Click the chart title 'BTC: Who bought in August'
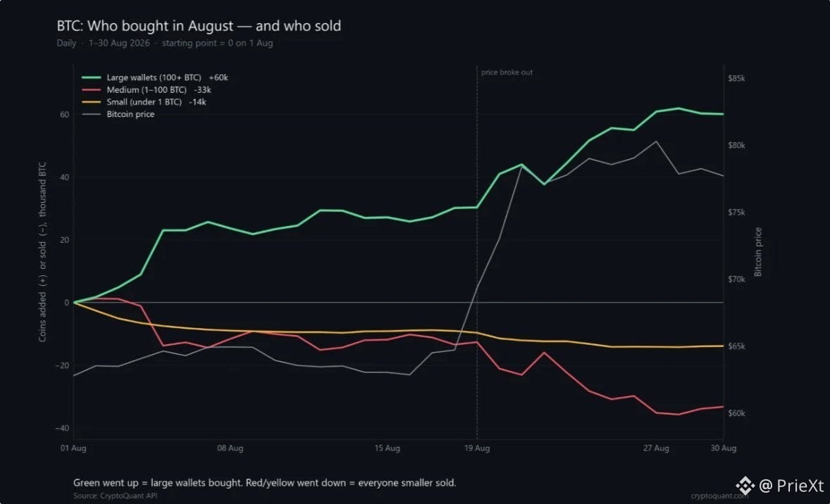 click(x=145, y=26)
